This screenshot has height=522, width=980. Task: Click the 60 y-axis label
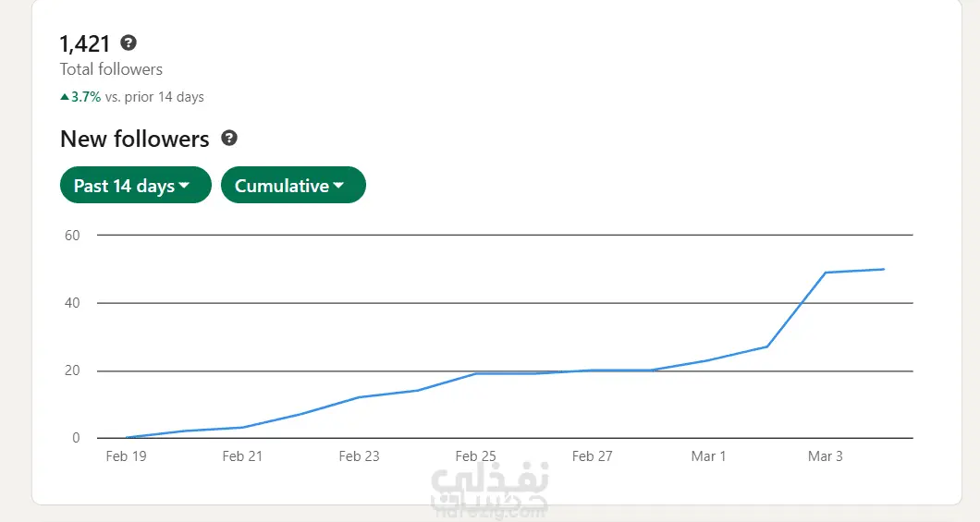tap(72, 236)
